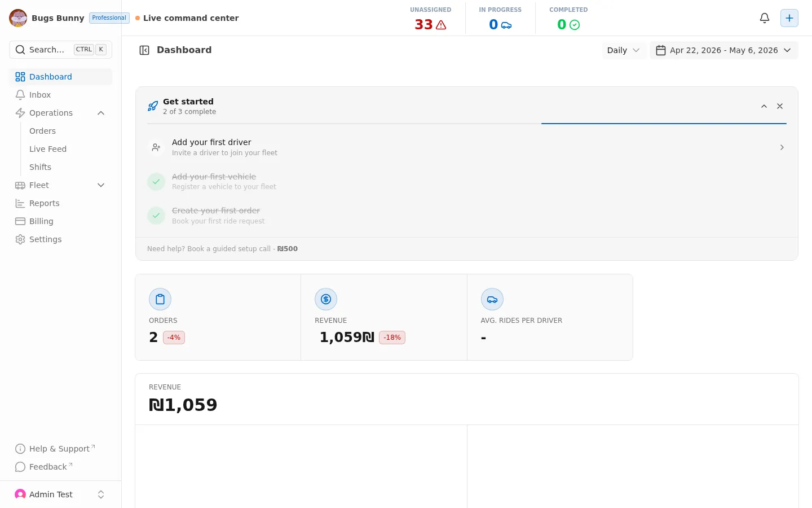Click the Orders clipboard icon on stat card
The image size is (812, 508).
pyautogui.click(x=160, y=299)
